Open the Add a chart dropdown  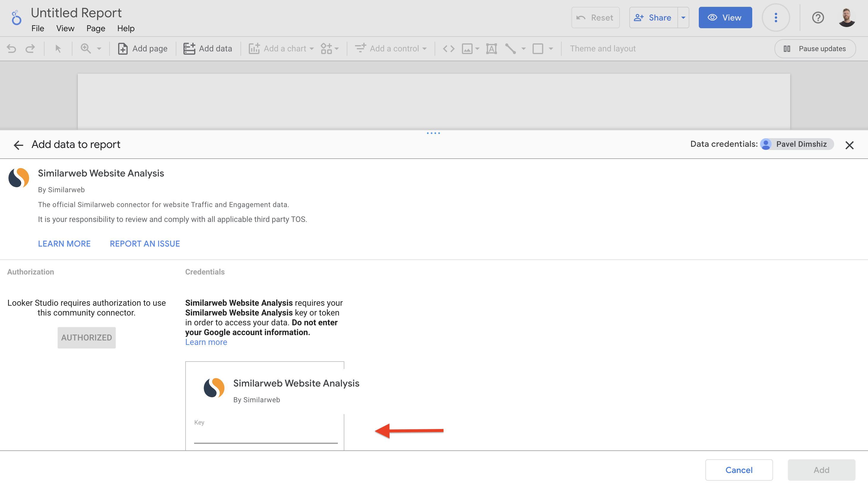[x=281, y=48]
